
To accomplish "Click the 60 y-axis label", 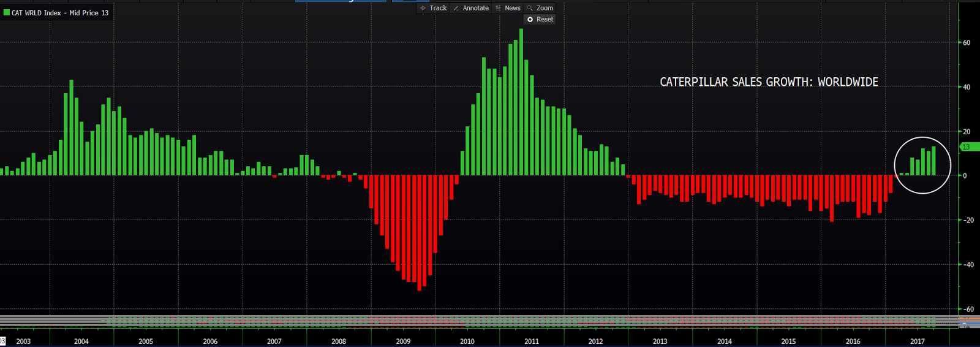I will [x=967, y=43].
